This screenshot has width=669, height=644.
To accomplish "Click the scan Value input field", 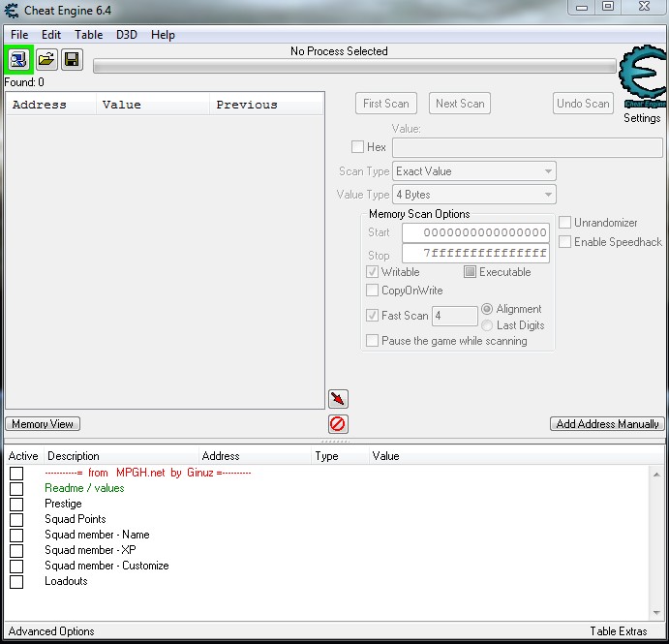I will coord(528,147).
